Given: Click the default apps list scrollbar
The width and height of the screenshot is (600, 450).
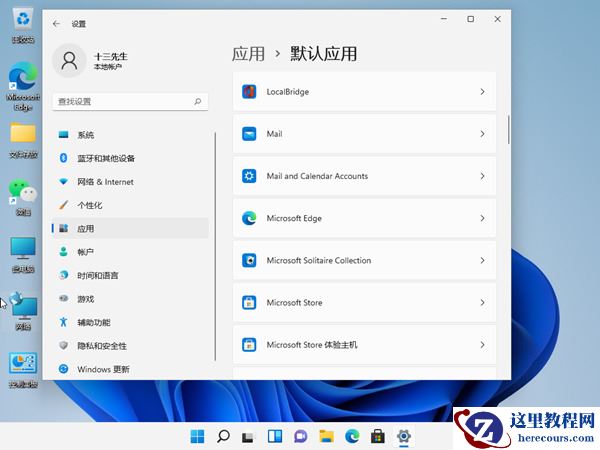Looking at the screenshot, I should [x=509, y=130].
